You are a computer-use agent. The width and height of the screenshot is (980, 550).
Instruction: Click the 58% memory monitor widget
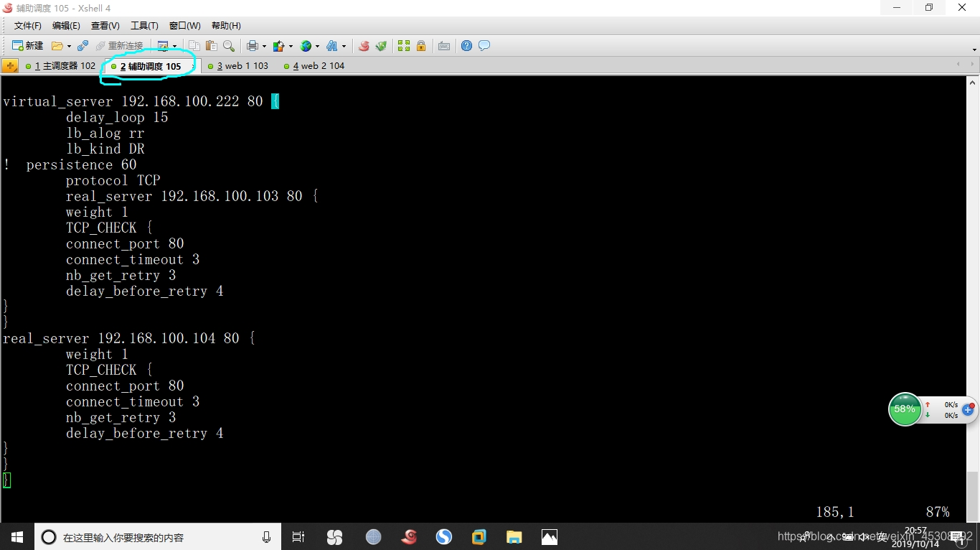click(905, 409)
